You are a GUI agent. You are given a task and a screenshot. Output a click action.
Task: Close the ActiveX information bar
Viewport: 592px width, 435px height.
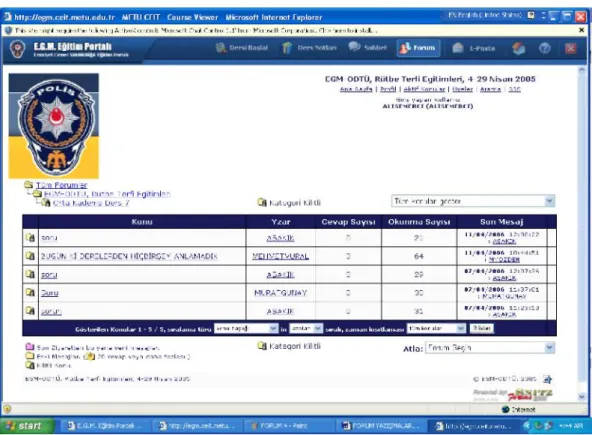582,30
